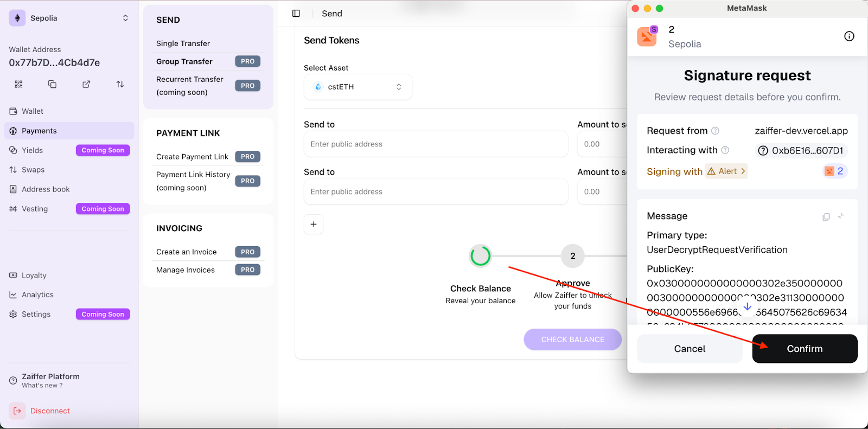868x429 pixels.
Task: Click the Confirm button in MetaMask
Action: (805, 349)
